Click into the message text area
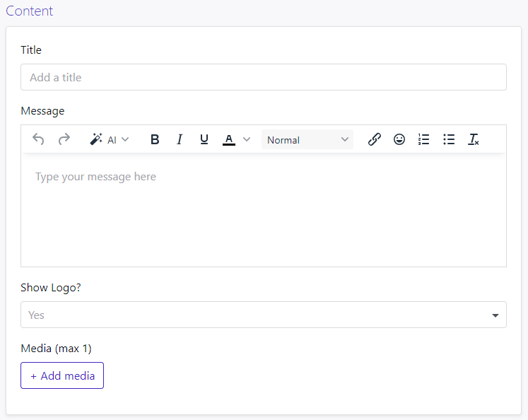The width and height of the screenshot is (528, 420). (264, 210)
